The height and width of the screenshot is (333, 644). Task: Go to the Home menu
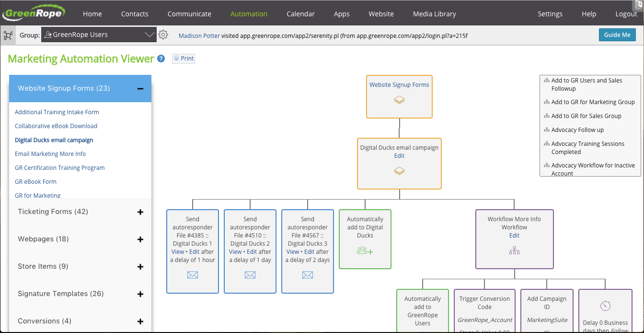(92, 14)
